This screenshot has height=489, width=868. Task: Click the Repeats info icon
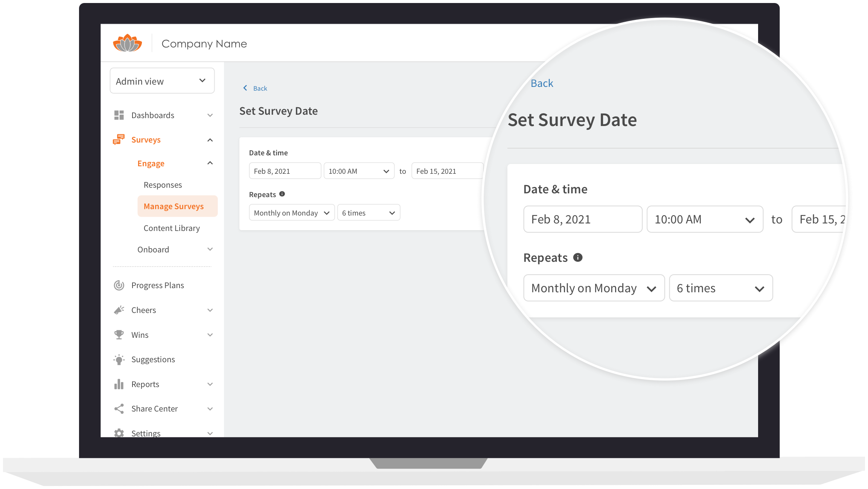pos(282,194)
